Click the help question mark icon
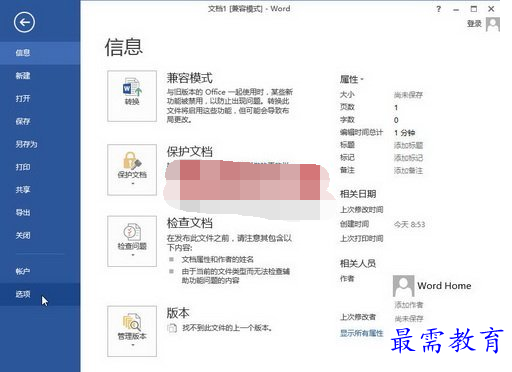The width and height of the screenshot is (512, 372). coord(439,9)
